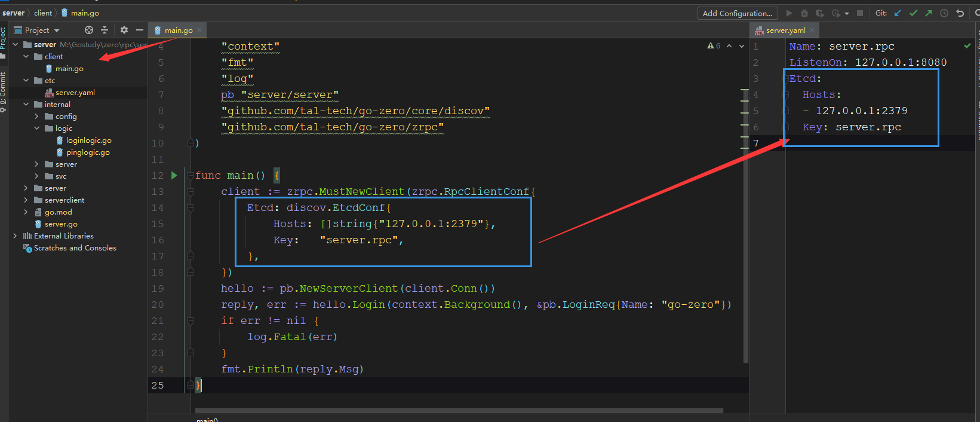This screenshot has width=980, height=422.
Task: Expand External Libraries node
Action: (x=16, y=236)
